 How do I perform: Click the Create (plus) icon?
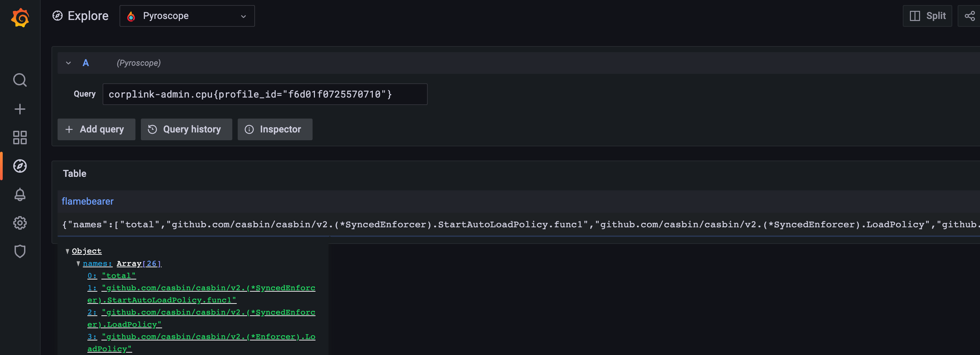point(20,109)
